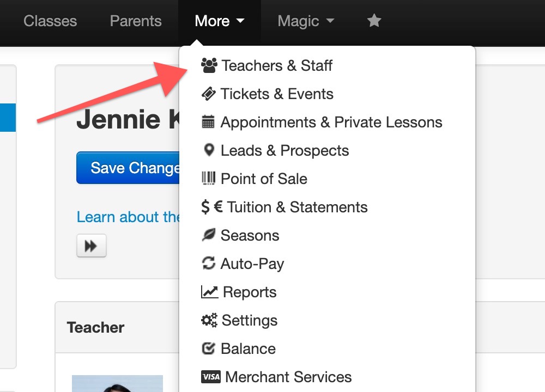Click the Point of Sale barcode icon

pos(209,178)
